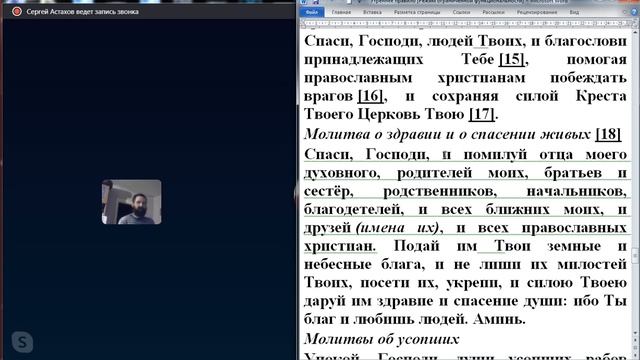Click the Word vertical scrollbar thumb
Image resolution: width=640 pixels, height=360 pixels.
click(x=635, y=256)
